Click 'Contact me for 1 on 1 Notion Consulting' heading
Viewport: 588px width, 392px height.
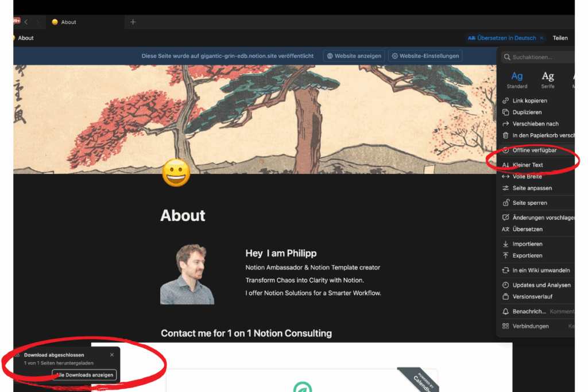point(246,333)
